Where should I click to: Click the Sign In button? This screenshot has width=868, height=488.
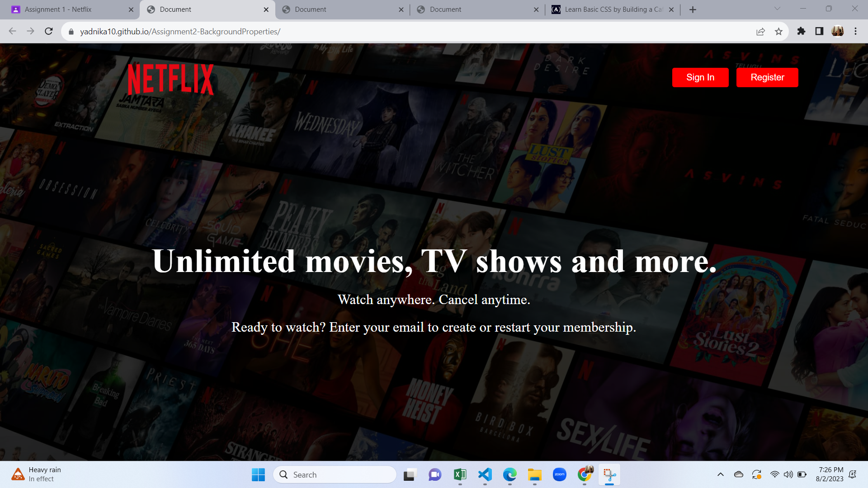[x=700, y=77]
